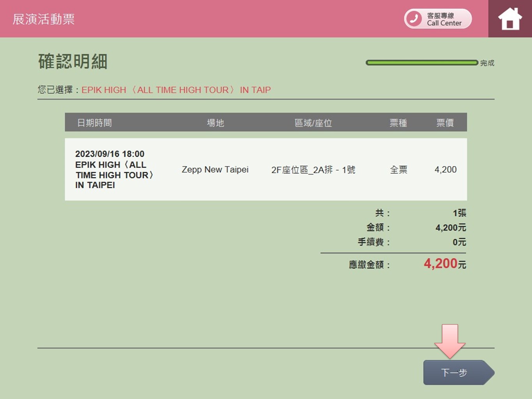Screen dimensions: 532x399
Task: Click the phone icon in Call Center button
Action: pyautogui.click(x=414, y=19)
